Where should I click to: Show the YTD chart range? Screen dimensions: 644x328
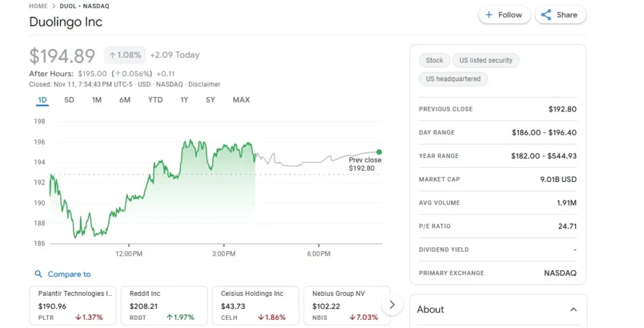pos(155,99)
